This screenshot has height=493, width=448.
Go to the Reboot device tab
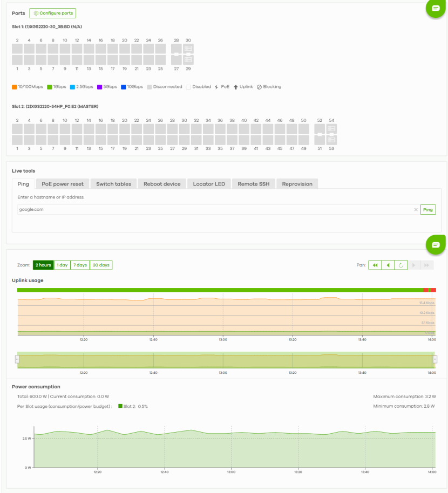coord(162,184)
